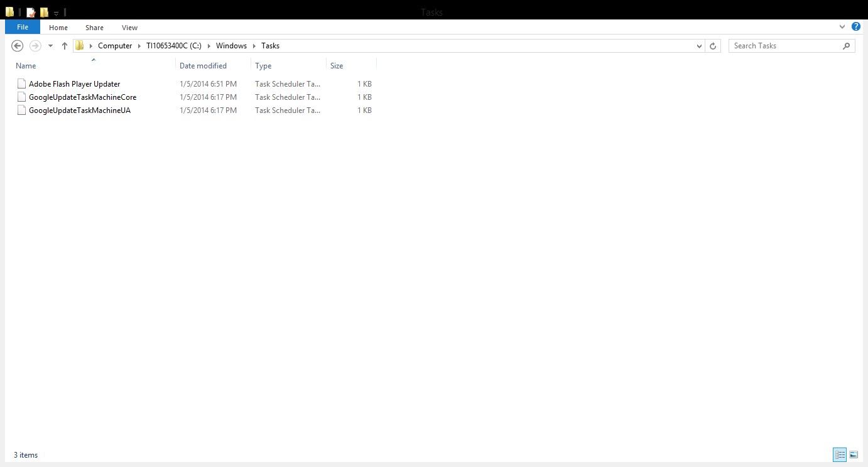Viewport: 868px width, 467px height.
Task: Click GoogleUpdateTaskMachineUA file icon
Action: pyautogui.click(x=22, y=110)
